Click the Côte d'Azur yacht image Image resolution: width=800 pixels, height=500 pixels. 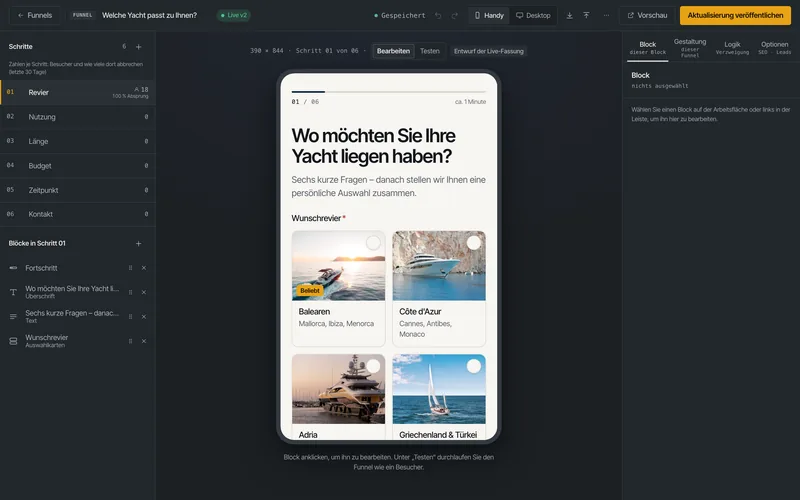(439, 266)
